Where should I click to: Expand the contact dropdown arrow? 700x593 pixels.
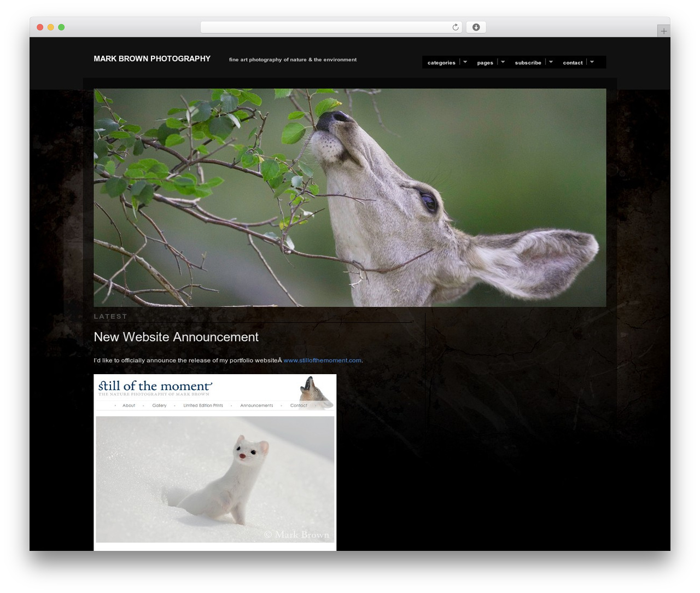pyautogui.click(x=592, y=62)
